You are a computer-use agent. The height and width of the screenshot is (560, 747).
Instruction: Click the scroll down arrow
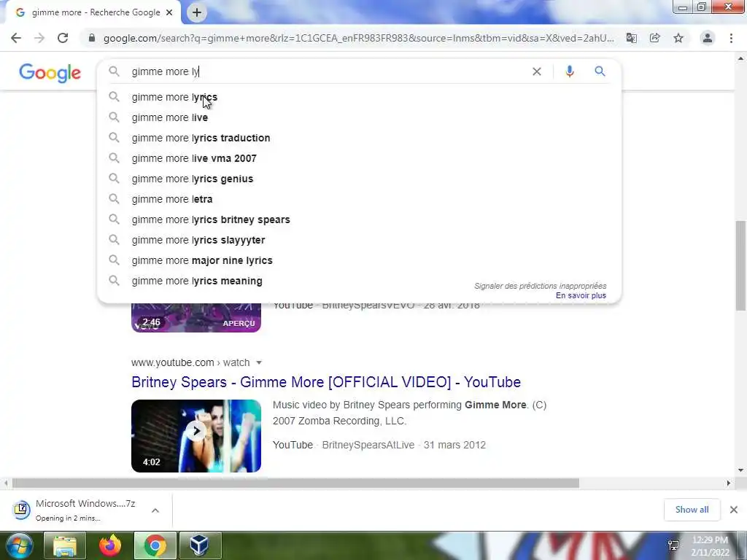(740, 470)
